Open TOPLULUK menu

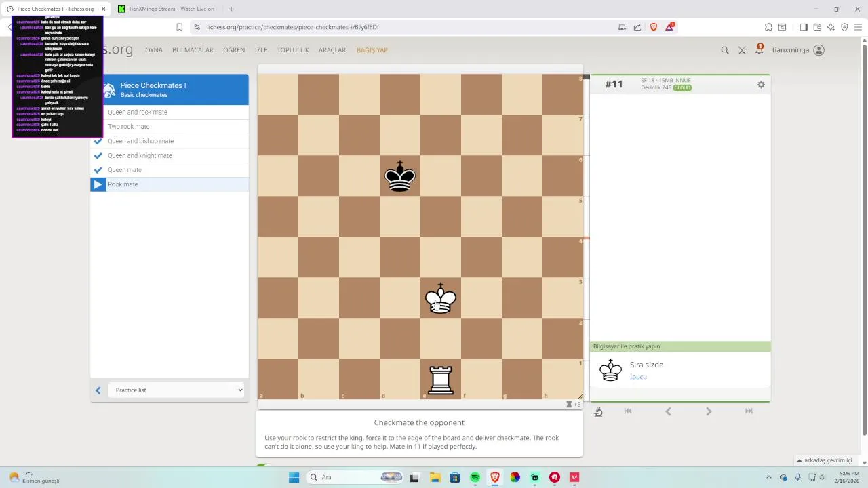tap(293, 50)
